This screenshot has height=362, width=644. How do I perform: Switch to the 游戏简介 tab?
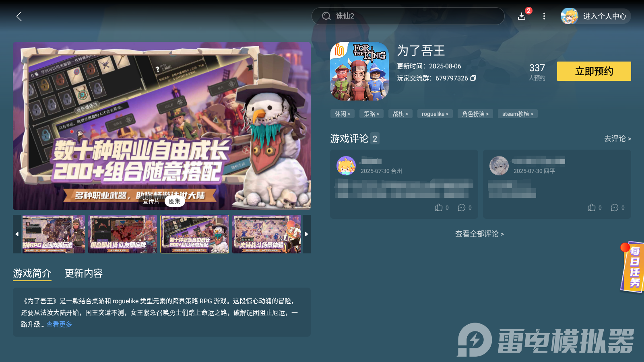32,274
